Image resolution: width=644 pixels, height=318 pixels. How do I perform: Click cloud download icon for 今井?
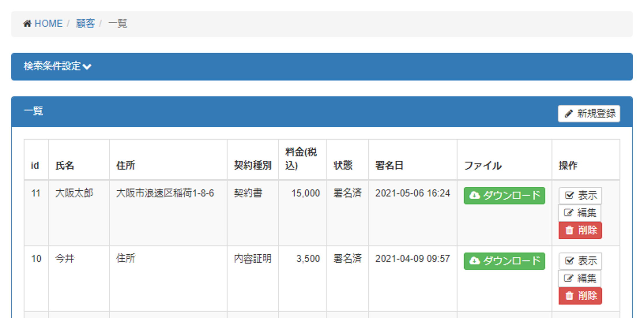pyautogui.click(x=474, y=261)
